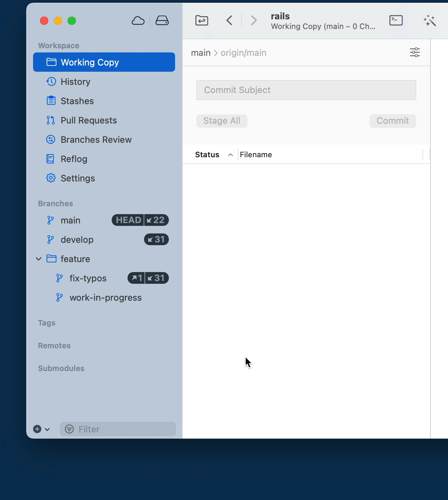The image size is (448, 500).
Task: Click the magic wand quick actions icon
Action: click(430, 21)
